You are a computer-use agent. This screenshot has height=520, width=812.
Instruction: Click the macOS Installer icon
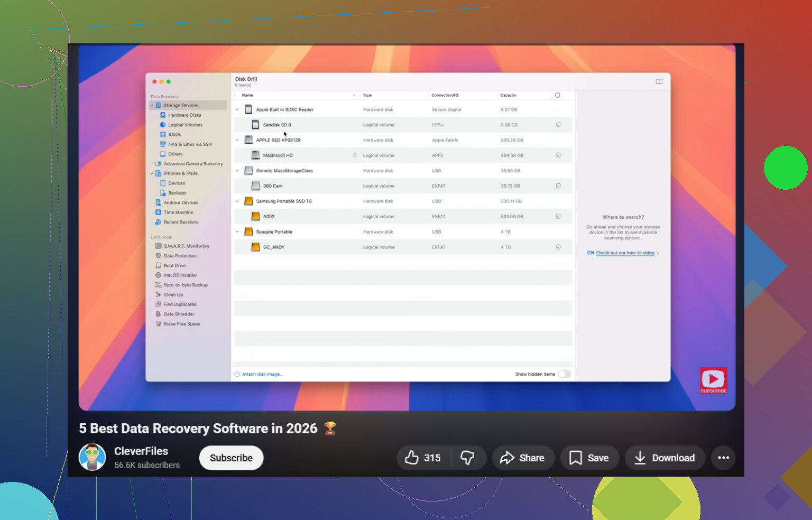[x=158, y=275]
